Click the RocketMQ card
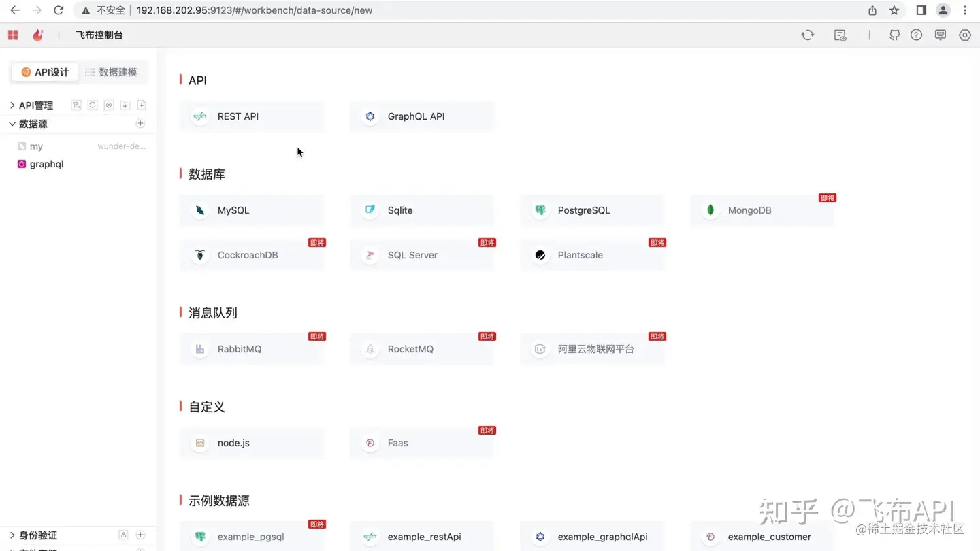Viewport: 980px width, 551px height. click(422, 349)
